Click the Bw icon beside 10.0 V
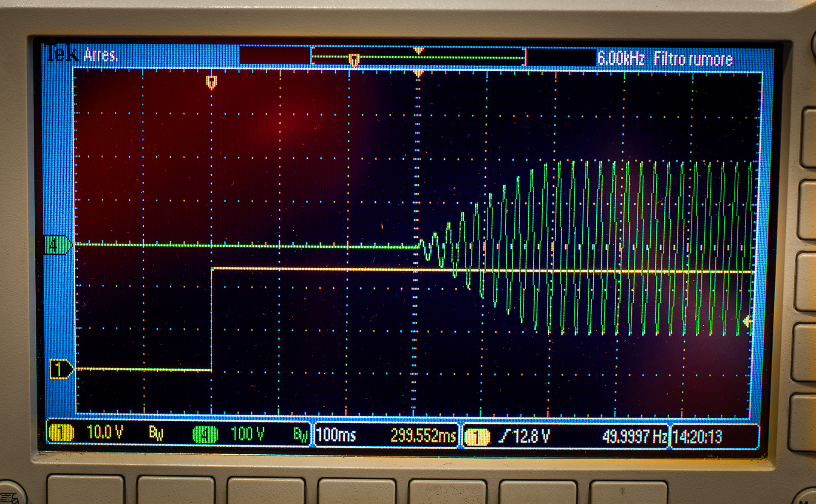Viewport: 816px width, 504px height. (156, 433)
